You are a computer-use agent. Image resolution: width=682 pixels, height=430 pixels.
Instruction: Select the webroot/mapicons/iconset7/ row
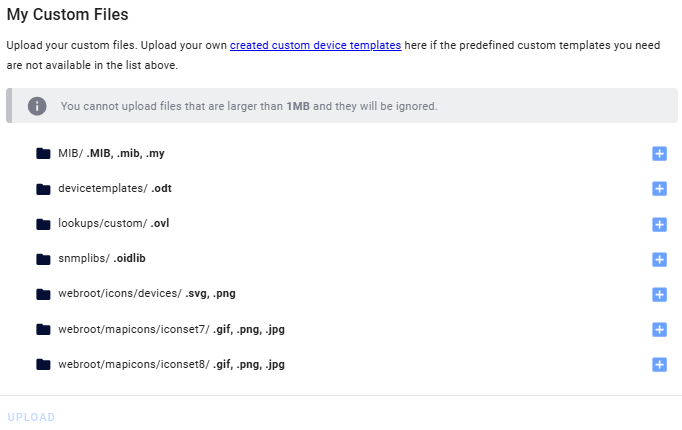(x=171, y=329)
